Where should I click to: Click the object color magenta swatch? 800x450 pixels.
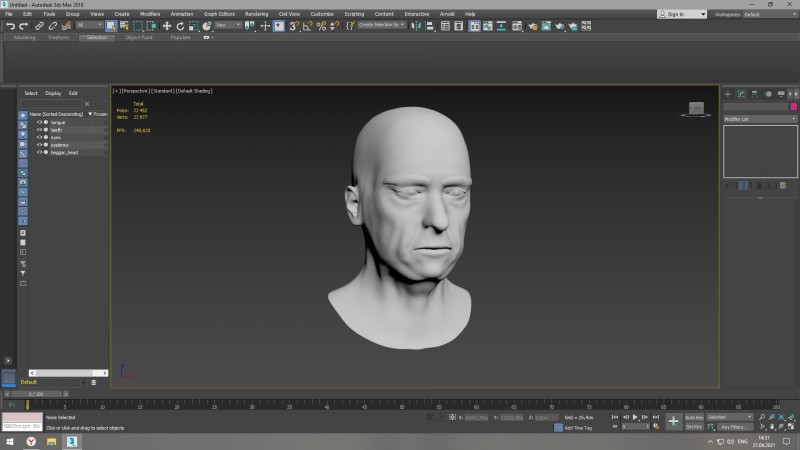coord(794,107)
